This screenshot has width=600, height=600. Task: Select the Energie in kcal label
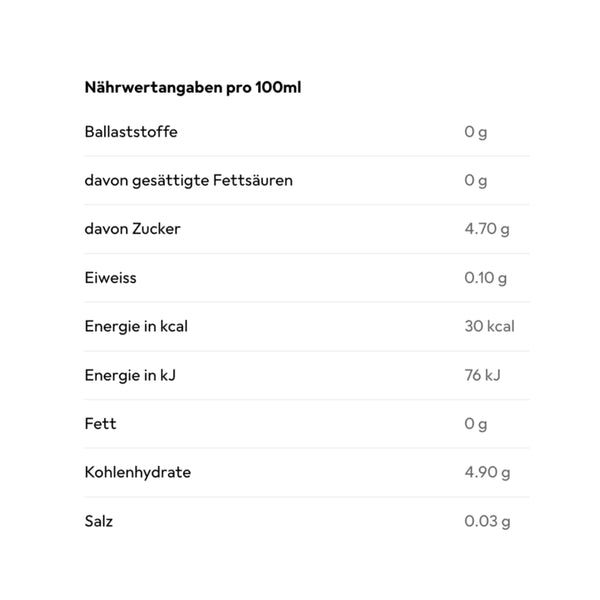pos(136,327)
